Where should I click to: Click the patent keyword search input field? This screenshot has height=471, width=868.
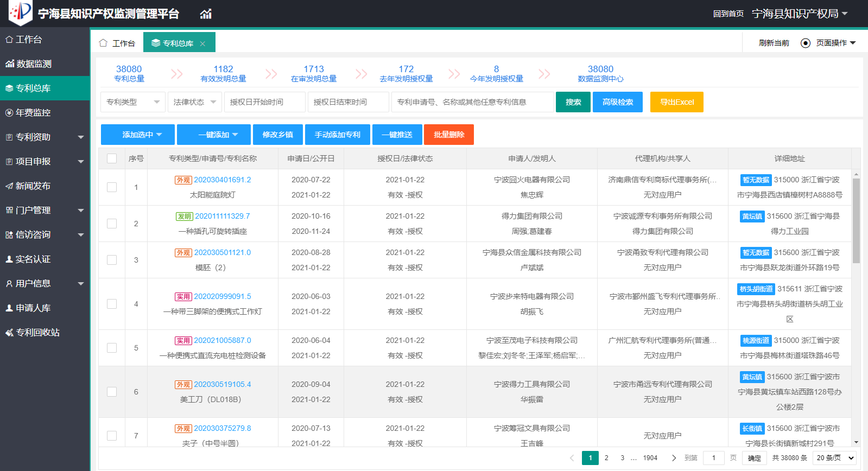pos(472,102)
